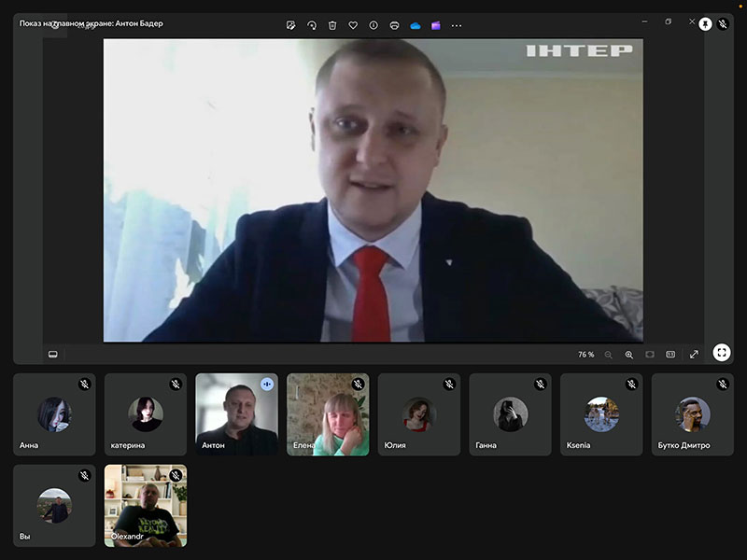Viewport: 747px width, 560px height.
Task: Toggle mute icon on Юлия tile
Action: [x=449, y=384]
